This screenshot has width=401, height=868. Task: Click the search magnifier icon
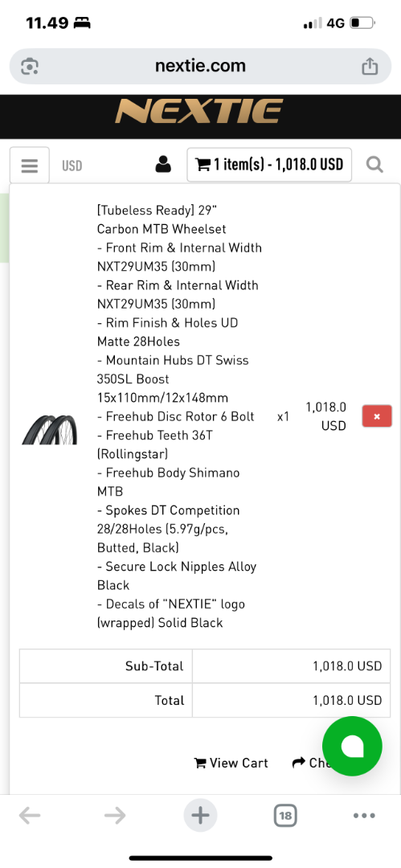[375, 165]
